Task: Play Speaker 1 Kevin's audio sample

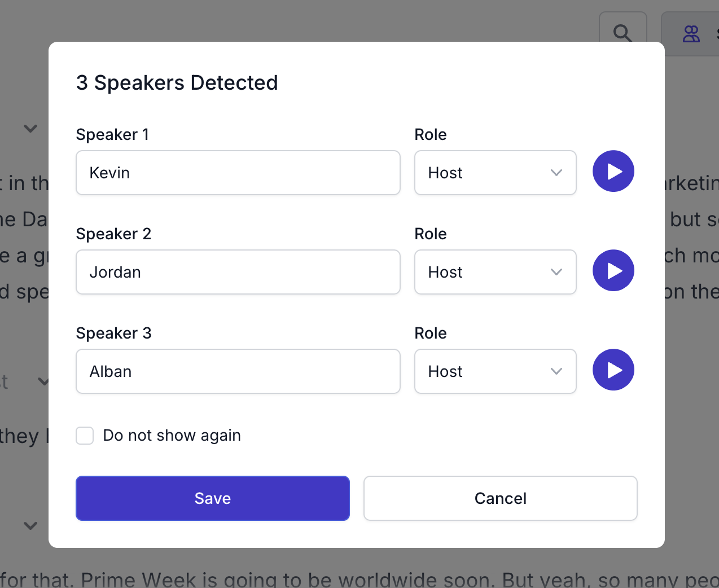Action: [x=613, y=171]
